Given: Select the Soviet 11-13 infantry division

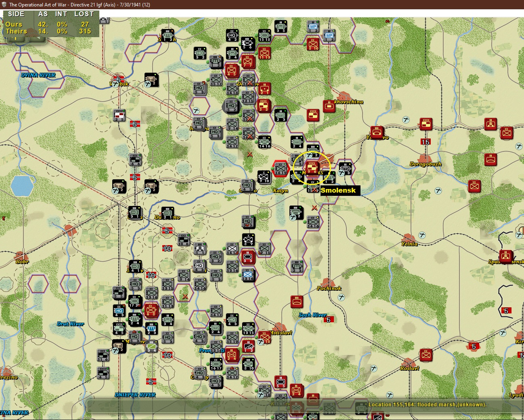Looking at the screenshot, I should tap(264, 52).
